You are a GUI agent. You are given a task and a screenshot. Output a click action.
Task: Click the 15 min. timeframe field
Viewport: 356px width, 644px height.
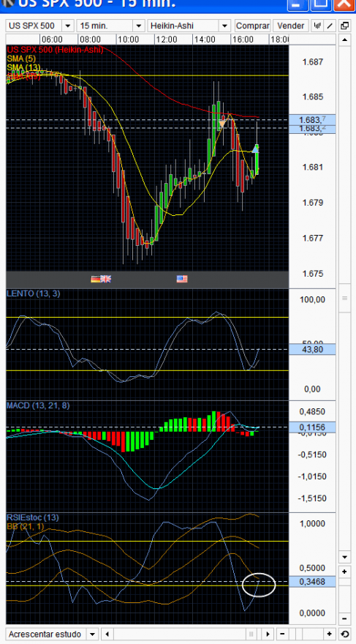tap(105, 26)
